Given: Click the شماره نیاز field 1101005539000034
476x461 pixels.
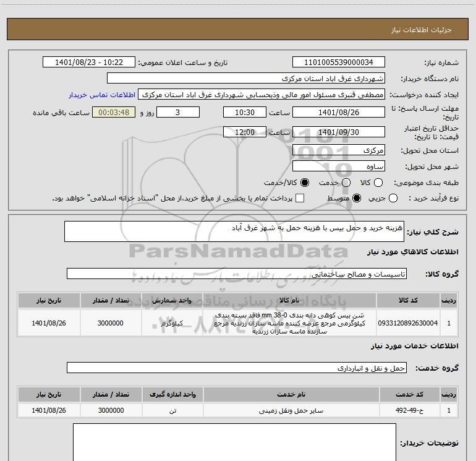Looking at the screenshot, I should (339, 62).
